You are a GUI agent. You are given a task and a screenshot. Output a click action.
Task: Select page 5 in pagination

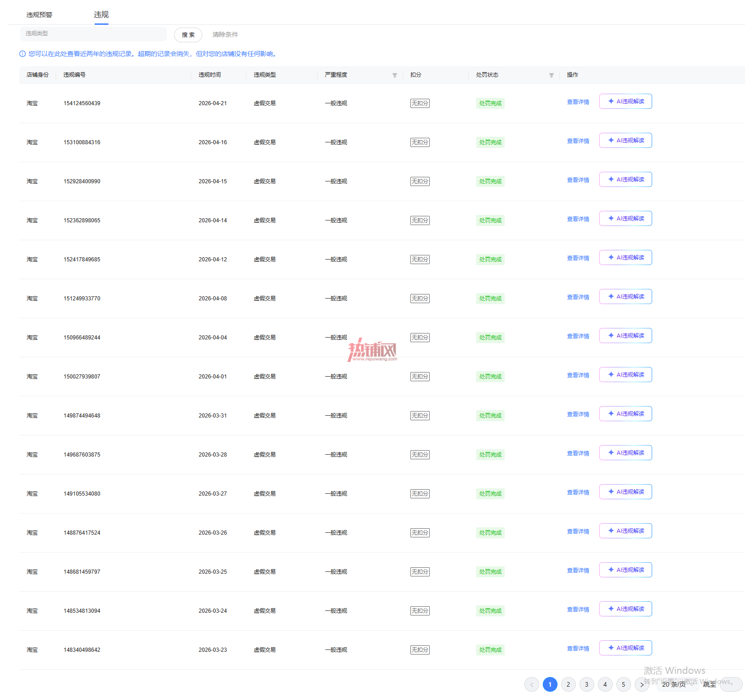tap(623, 684)
